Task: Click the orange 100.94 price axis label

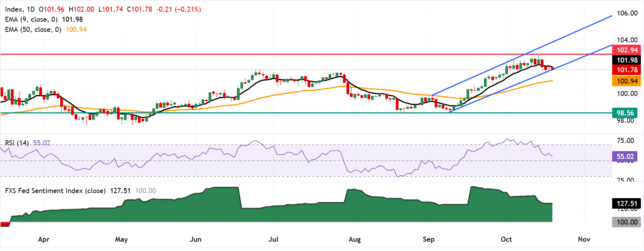Action: 627,81
